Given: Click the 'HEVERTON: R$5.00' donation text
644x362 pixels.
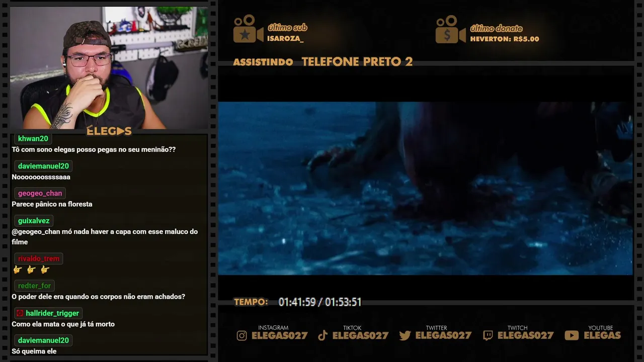Looking at the screenshot, I should tap(505, 39).
